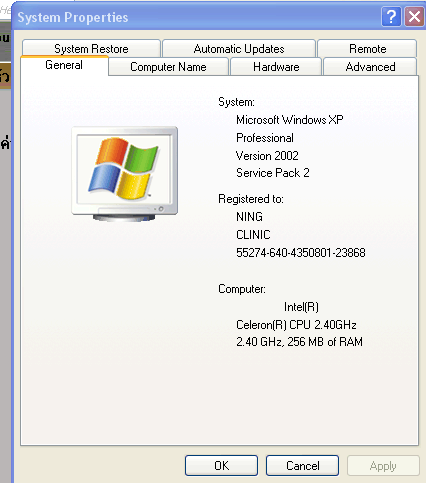Viewport: 426px width, 483px height.
Task: Switch to the System Restore tab
Action: (x=91, y=49)
